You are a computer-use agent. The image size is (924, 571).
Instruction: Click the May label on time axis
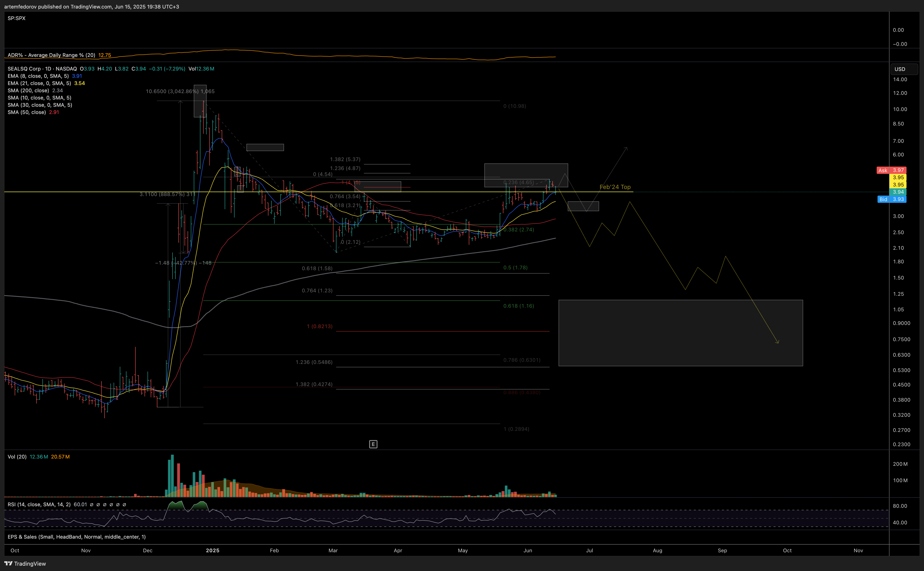point(463,551)
